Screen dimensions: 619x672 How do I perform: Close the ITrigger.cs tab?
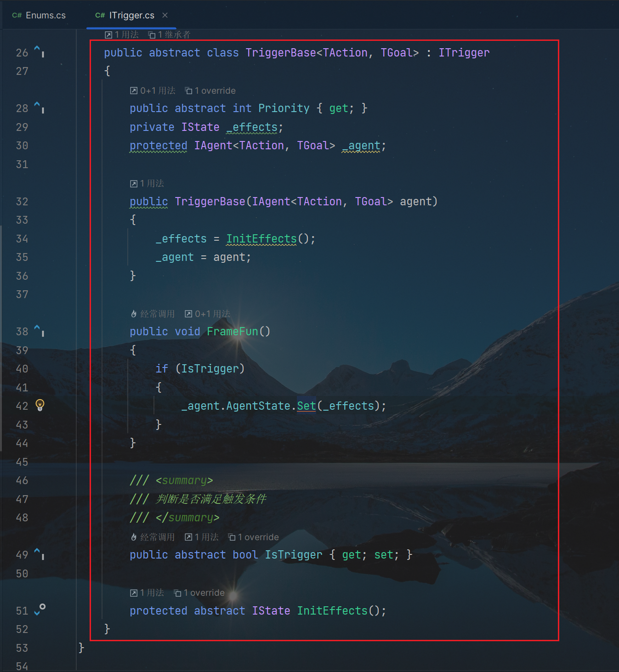[x=165, y=15]
